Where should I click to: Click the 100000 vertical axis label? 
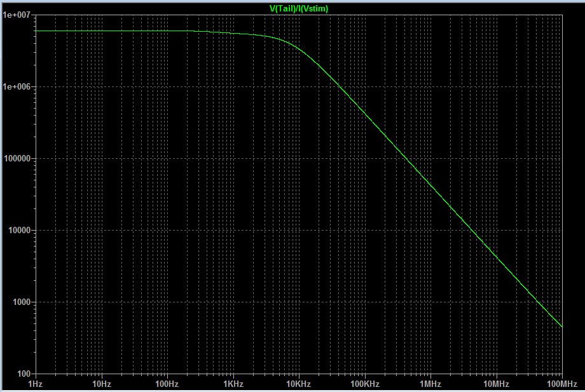[17, 158]
